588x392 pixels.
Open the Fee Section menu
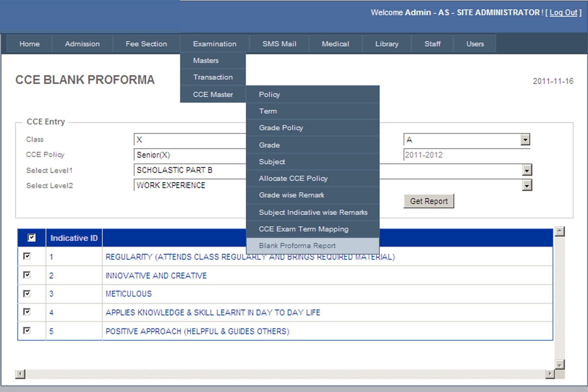146,44
